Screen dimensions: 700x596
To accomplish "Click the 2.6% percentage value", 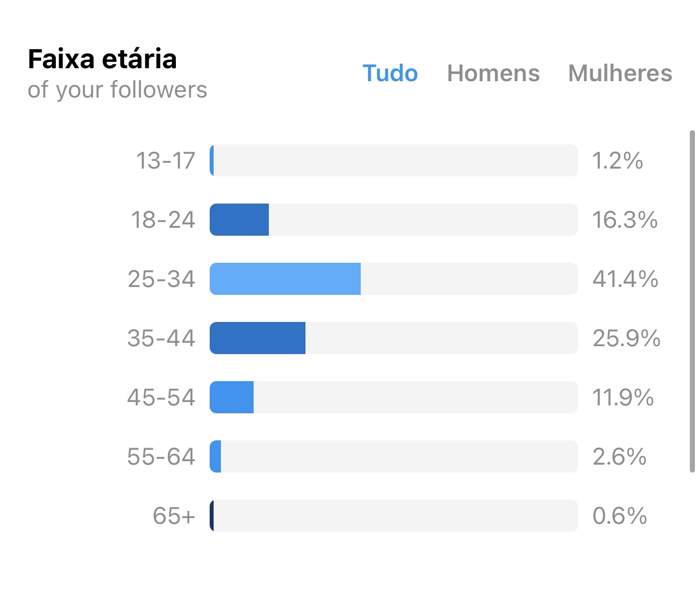I will 619,456.
